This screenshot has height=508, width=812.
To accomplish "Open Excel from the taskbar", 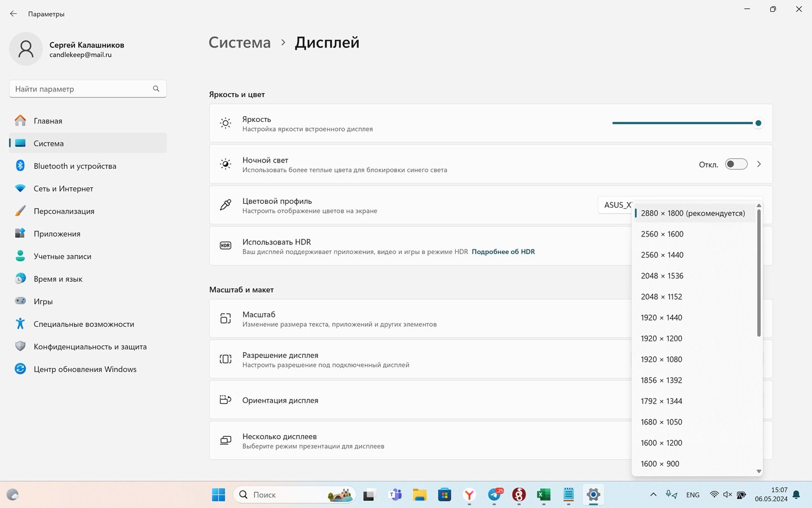I will [544, 495].
